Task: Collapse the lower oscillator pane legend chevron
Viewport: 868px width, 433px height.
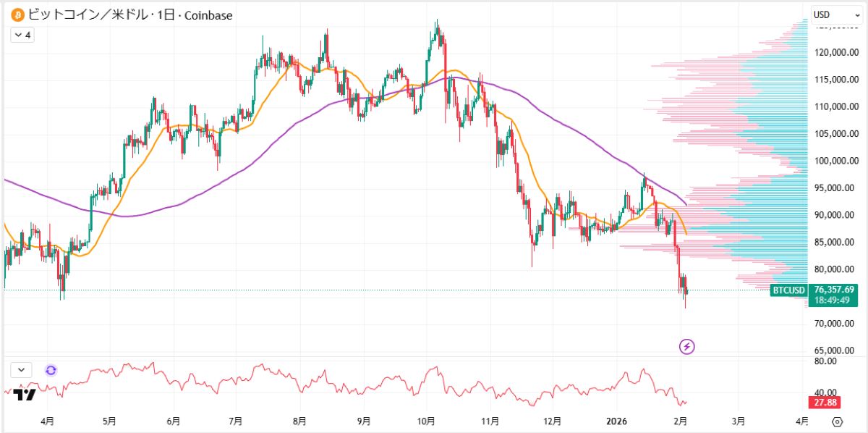Action: (x=22, y=369)
